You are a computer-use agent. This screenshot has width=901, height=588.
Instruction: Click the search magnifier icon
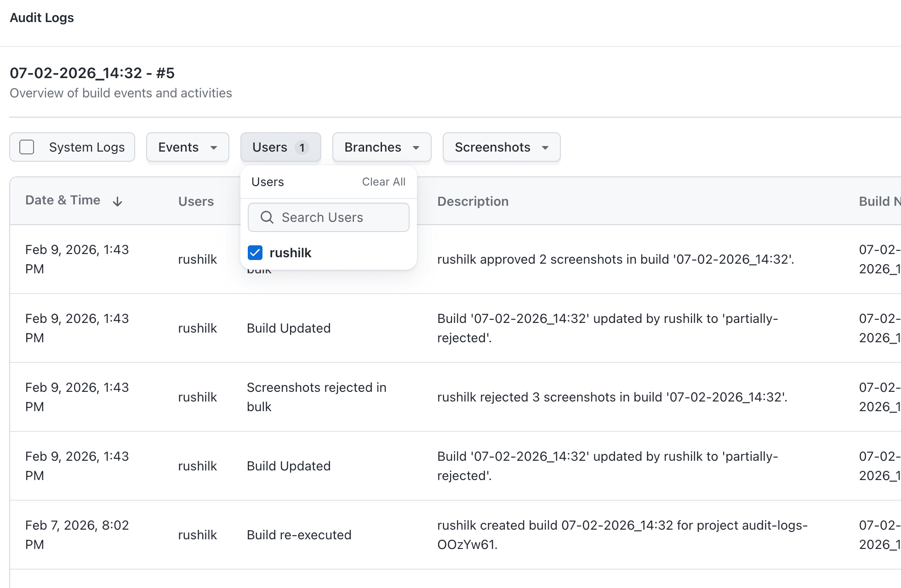click(267, 217)
